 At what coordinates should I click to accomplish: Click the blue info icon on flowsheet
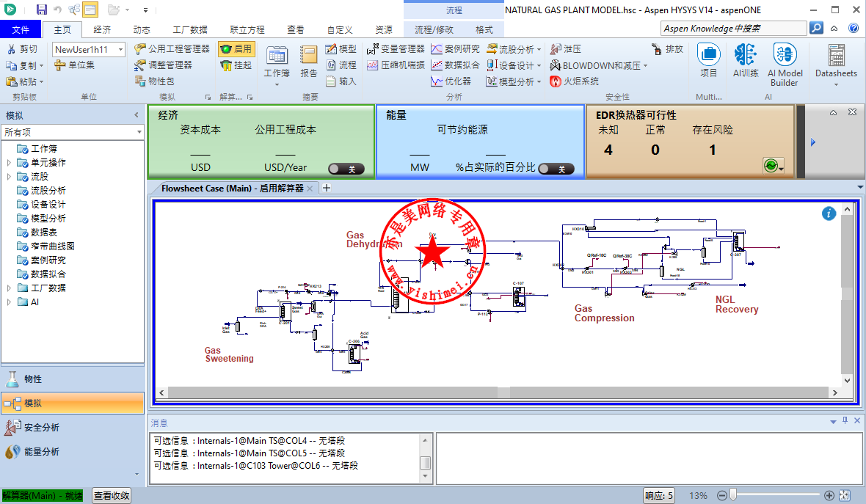tap(829, 213)
